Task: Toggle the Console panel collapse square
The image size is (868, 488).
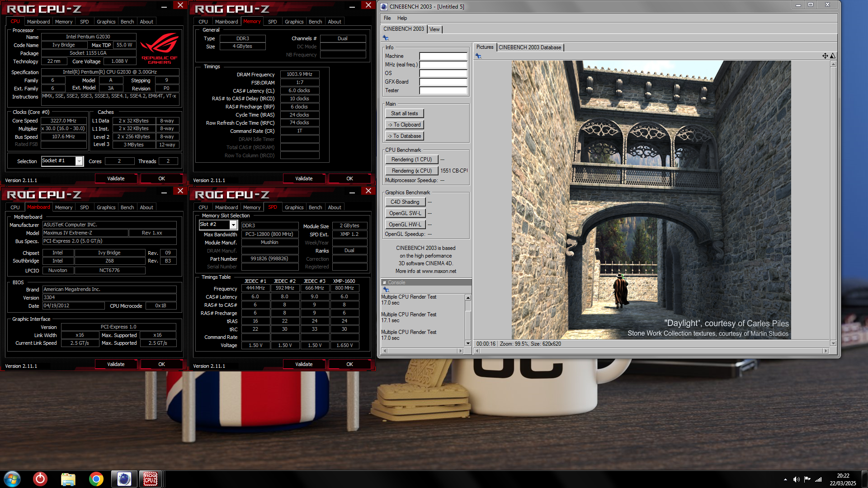Action: click(385, 282)
